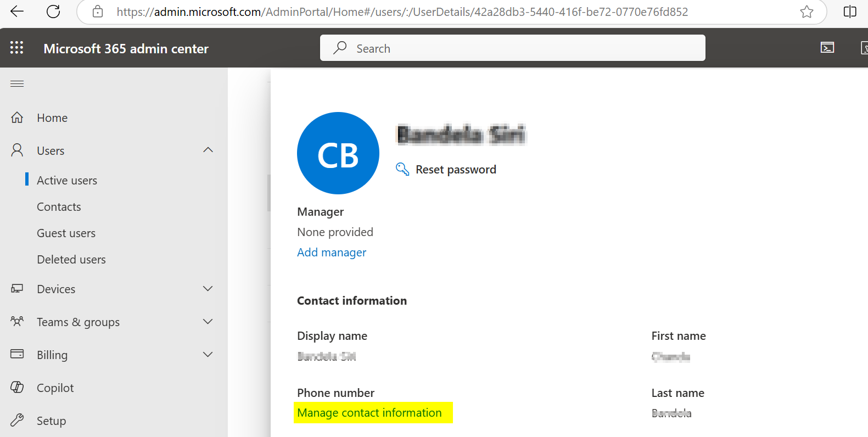View site information via the lock icon

click(98, 12)
